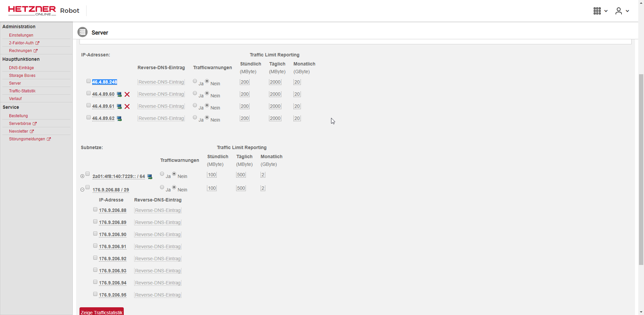
Task: Click the red delete X beside 46.4.89.61
Action: coord(127,106)
